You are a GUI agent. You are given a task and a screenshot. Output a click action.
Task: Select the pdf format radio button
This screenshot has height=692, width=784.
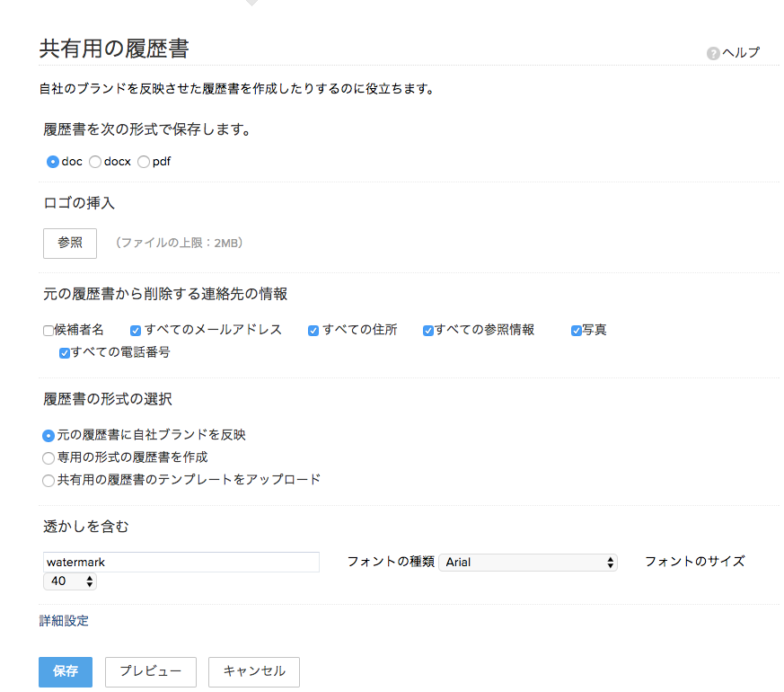[144, 162]
